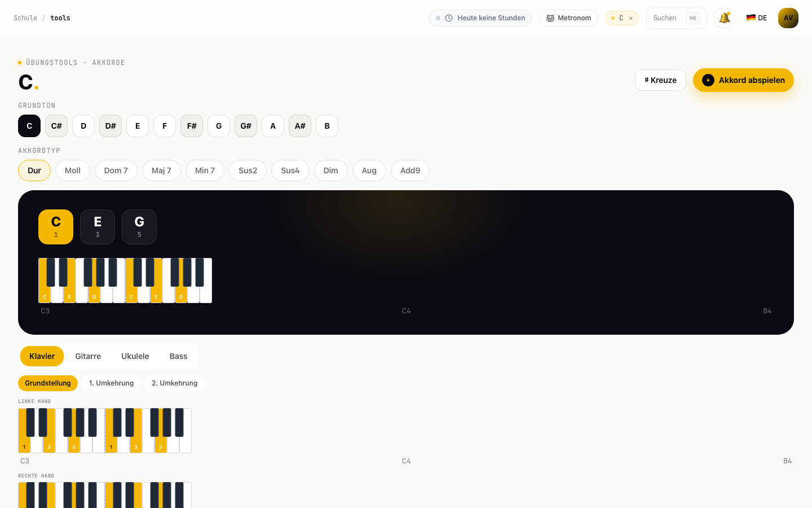Switch chord type to Aug
This screenshot has width=812, height=508.
[x=369, y=170]
